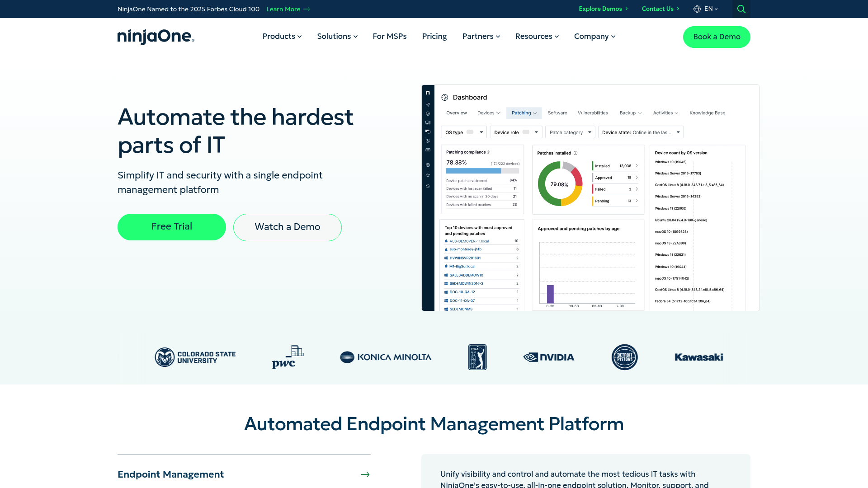
Task: Click the rocket icon in the dashboard sidebar
Action: [x=428, y=104]
